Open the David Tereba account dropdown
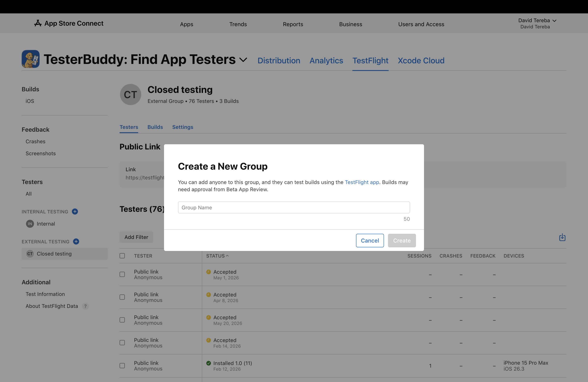The image size is (588, 382). pos(537,23)
